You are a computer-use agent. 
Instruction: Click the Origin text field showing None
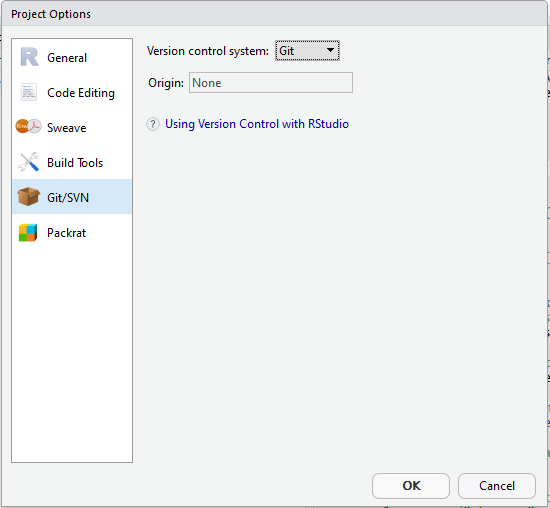[x=271, y=83]
